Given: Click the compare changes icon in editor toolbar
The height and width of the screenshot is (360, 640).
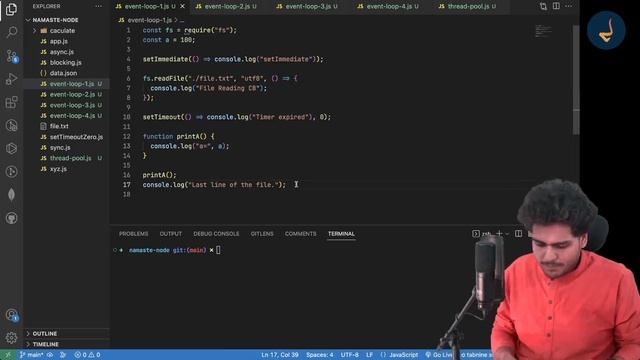Looking at the screenshot, I should [543, 6].
